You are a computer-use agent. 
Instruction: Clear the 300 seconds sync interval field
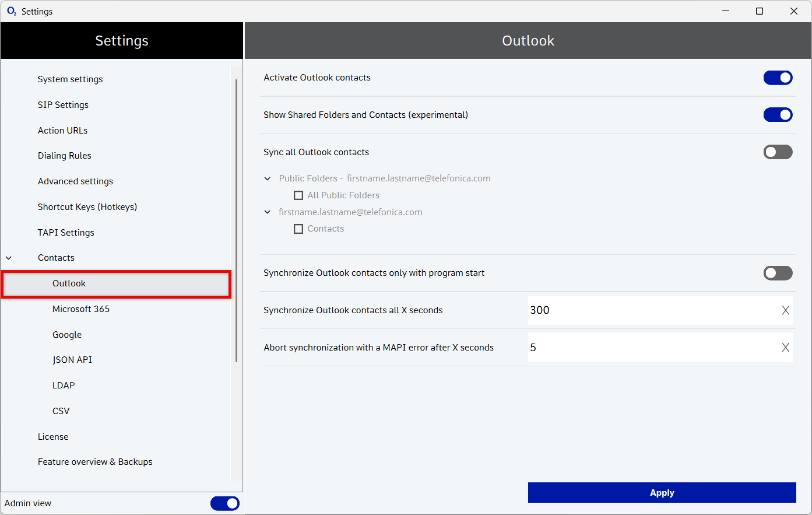click(x=785, y=310)
